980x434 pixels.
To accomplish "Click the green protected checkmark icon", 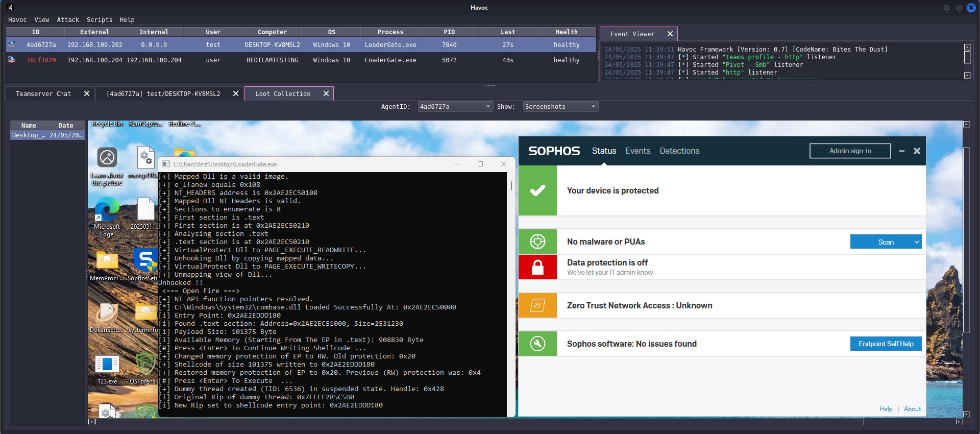I will (x=537, y=190).
